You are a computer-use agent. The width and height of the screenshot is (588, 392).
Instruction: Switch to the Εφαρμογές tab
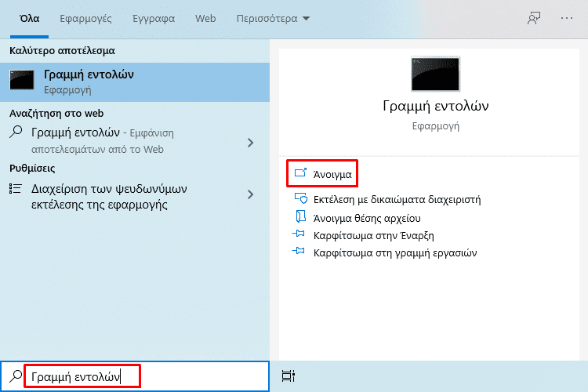(86, 18)
